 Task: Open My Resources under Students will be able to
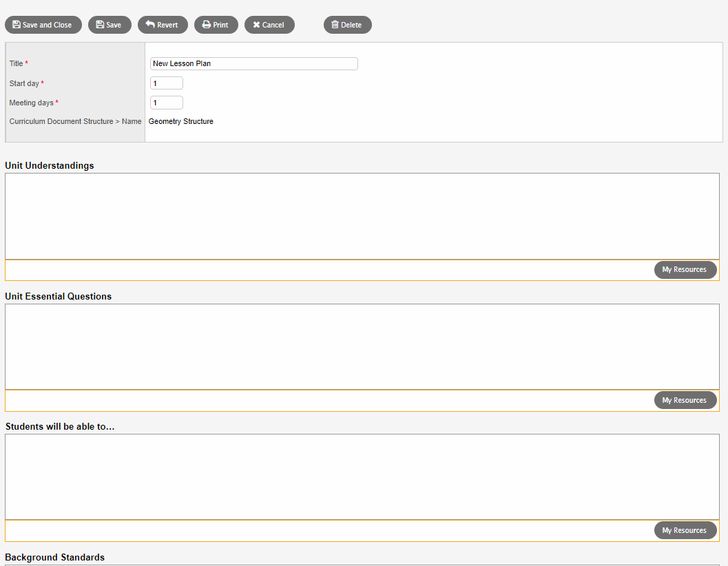click(685, 530)
